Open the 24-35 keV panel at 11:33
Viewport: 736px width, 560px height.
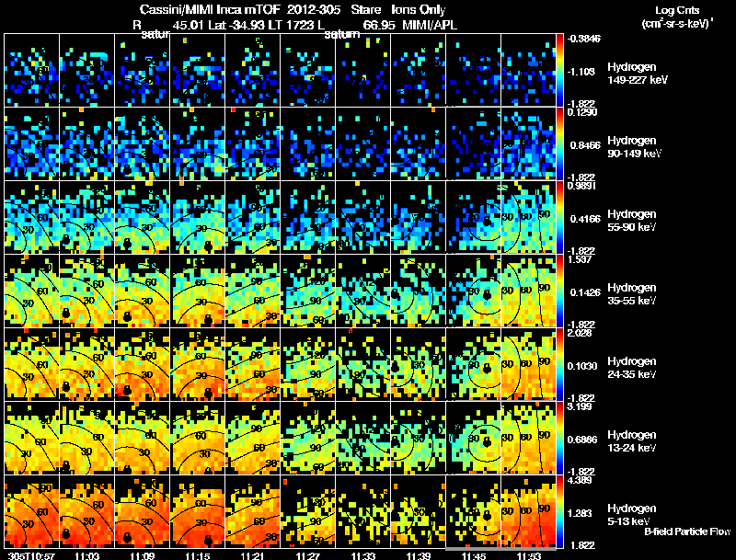pos(362,365)
